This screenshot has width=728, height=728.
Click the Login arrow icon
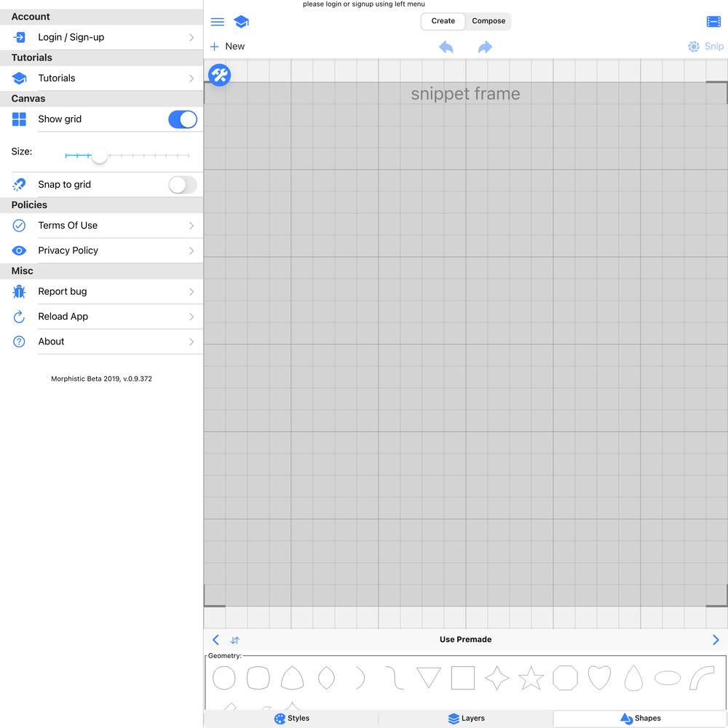pos(19,37)
